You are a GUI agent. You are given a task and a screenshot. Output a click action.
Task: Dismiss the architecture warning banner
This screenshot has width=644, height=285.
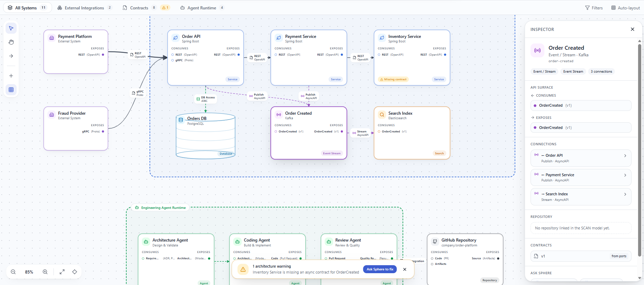405,269
